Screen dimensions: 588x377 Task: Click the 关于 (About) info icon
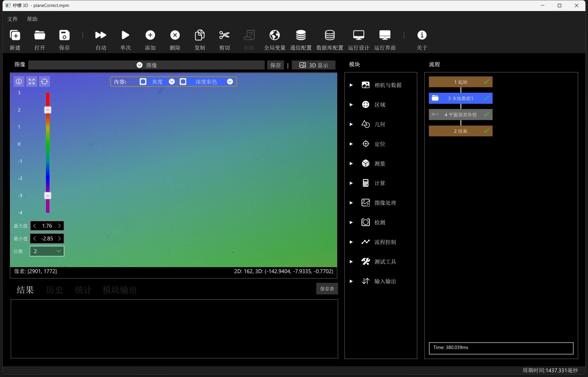pos(422,35)
